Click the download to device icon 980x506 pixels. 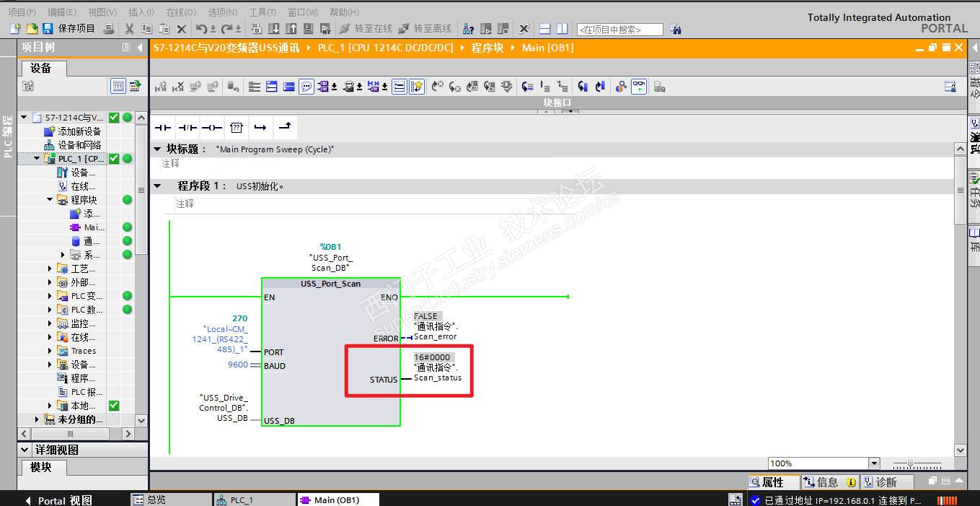tap(274, 29)
